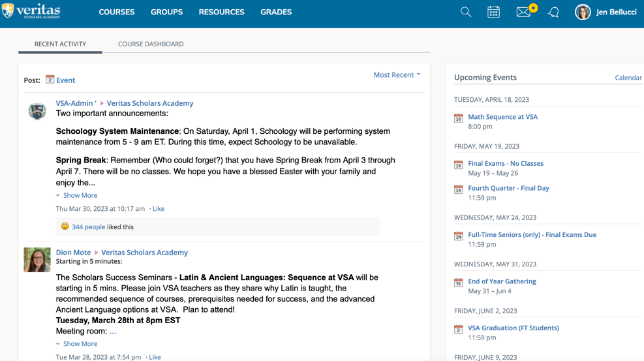Click the 'WEDNESDAY, MAY 24, 2023' date header

[x=495, y=217]
